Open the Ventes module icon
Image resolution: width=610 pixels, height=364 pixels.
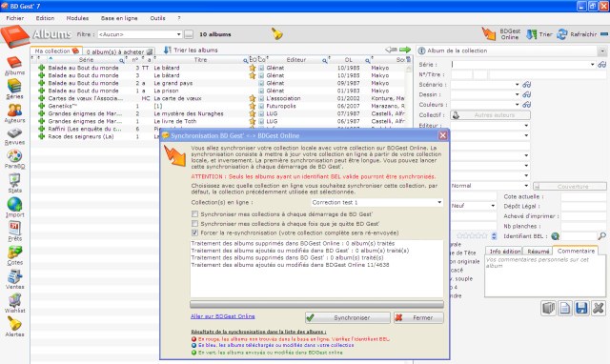tap(14, 279)
